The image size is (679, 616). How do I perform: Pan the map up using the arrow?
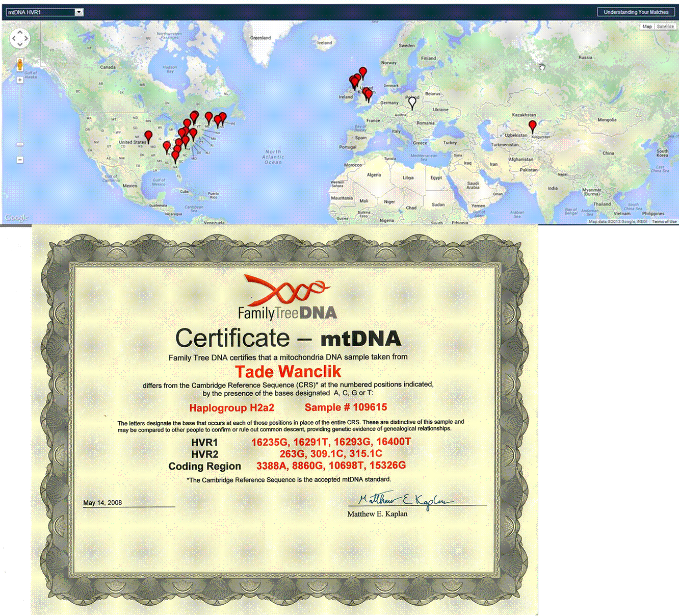tap(20, 32)
